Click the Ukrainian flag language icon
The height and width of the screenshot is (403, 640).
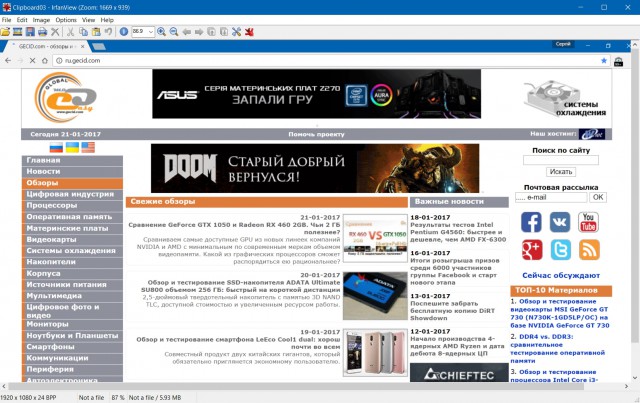point(72,147)
